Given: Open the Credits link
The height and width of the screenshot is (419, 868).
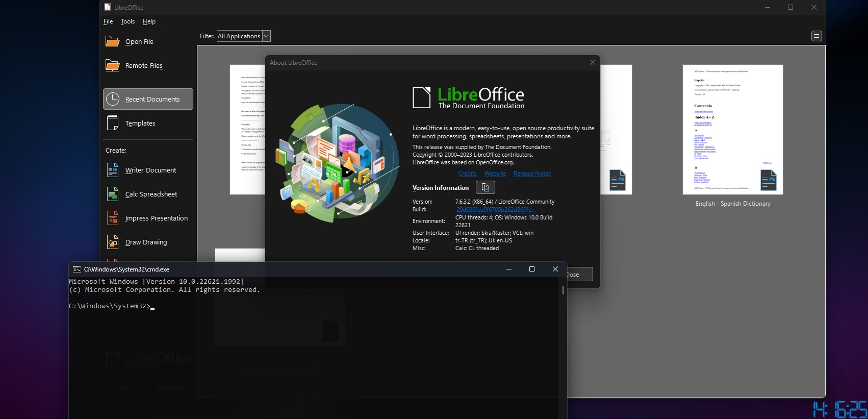Looking at the screenshot, I should [x=467, y=174].
